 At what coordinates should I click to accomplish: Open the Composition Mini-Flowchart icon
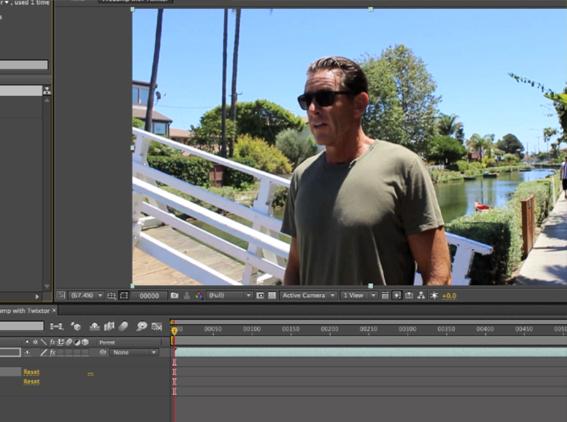(56, 327)
